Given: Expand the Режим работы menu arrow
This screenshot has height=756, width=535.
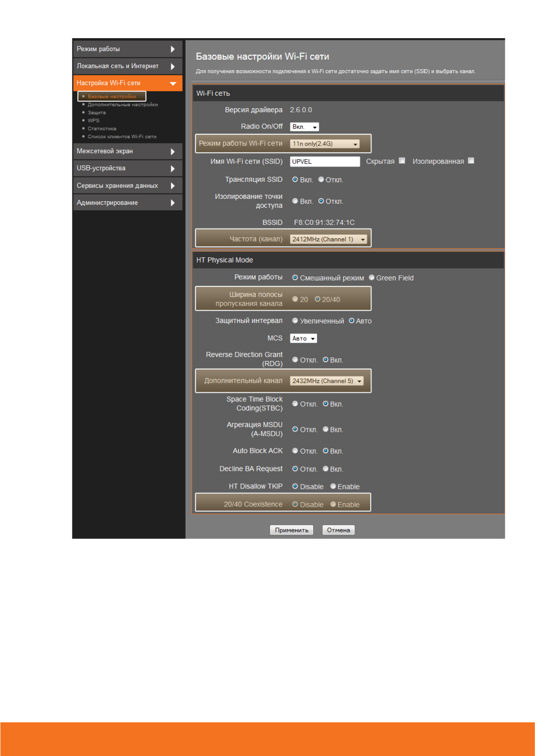Looking at the screenshot, I should click(x=172, y=49).
